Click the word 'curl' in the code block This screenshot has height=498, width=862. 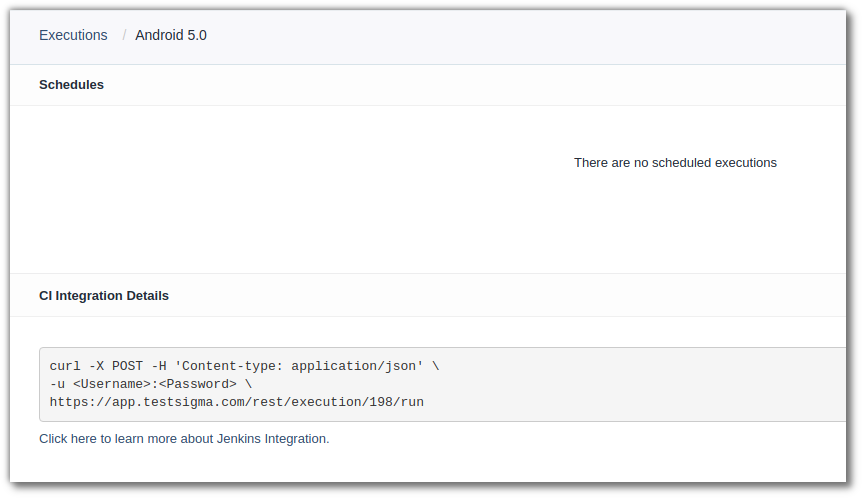coord(65,366)
